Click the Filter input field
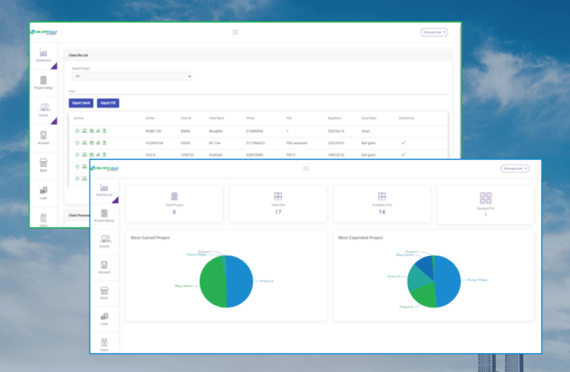 coord(258,91)
